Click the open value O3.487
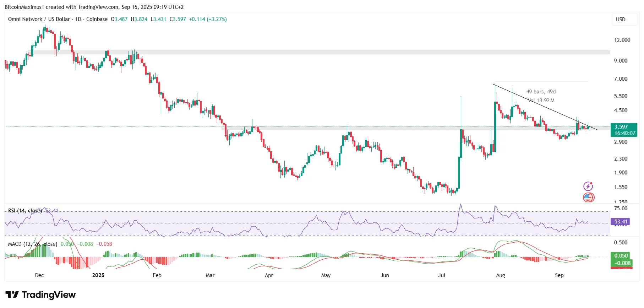The image size is (644, 308). pos(119,19)
